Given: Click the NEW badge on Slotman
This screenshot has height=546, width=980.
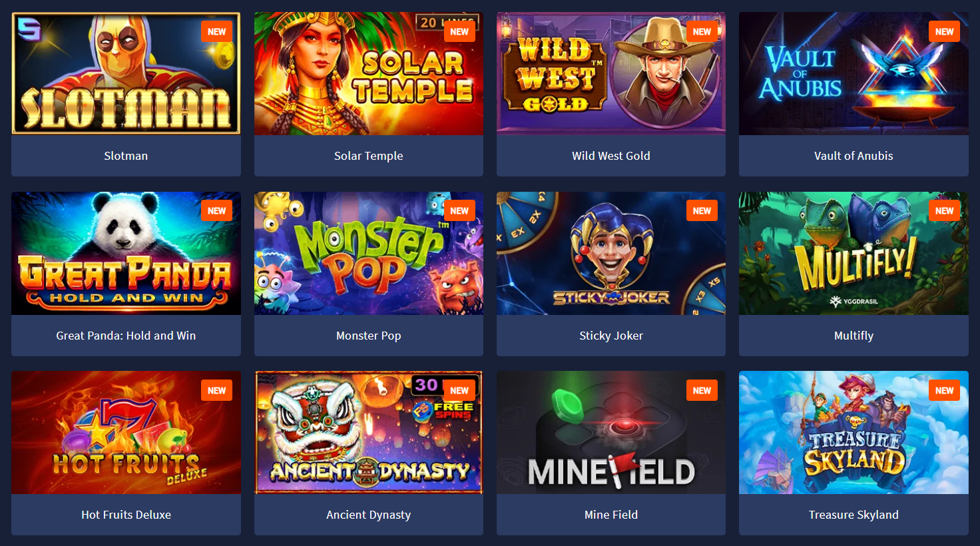Looking at the screenshot, I should (x=216, y=31).
